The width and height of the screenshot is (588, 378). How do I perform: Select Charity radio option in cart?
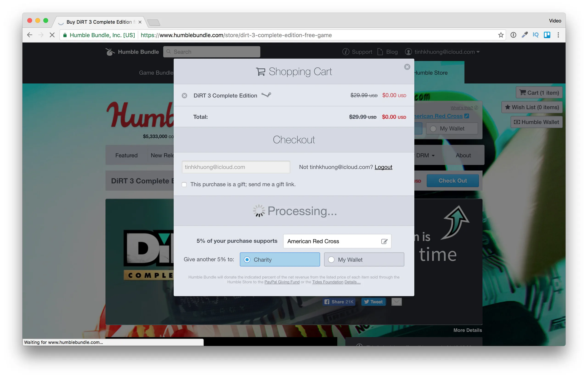pyautogui.click(x=280, y=259)
